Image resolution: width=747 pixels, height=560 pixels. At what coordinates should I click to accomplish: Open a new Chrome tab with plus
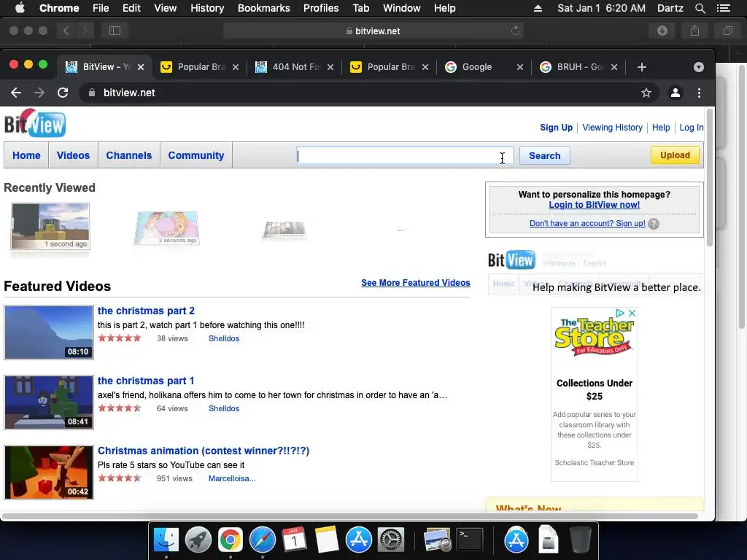click(x=642, y=67)
